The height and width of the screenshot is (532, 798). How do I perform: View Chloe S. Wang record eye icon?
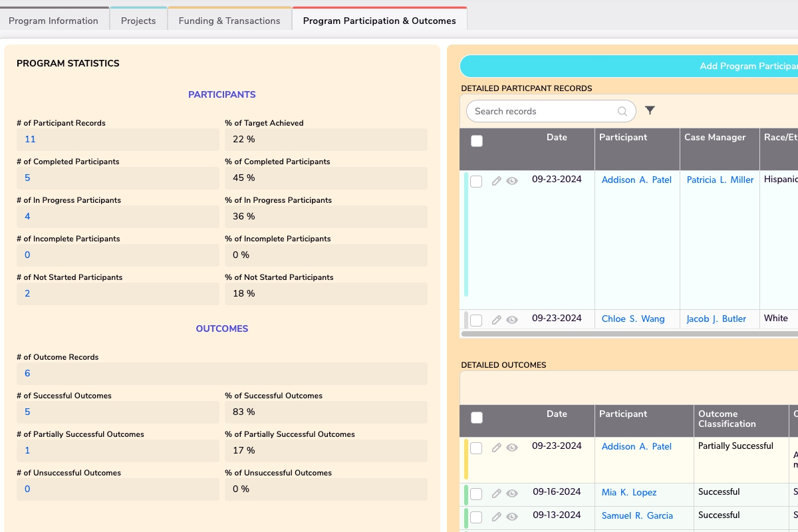512,320
